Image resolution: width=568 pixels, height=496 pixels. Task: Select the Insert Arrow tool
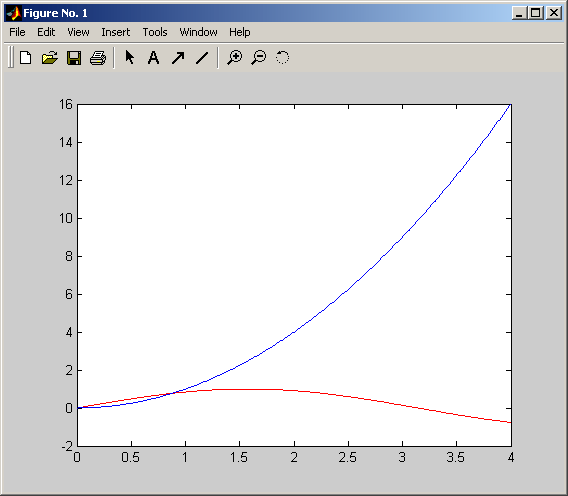tap(178, 58)
